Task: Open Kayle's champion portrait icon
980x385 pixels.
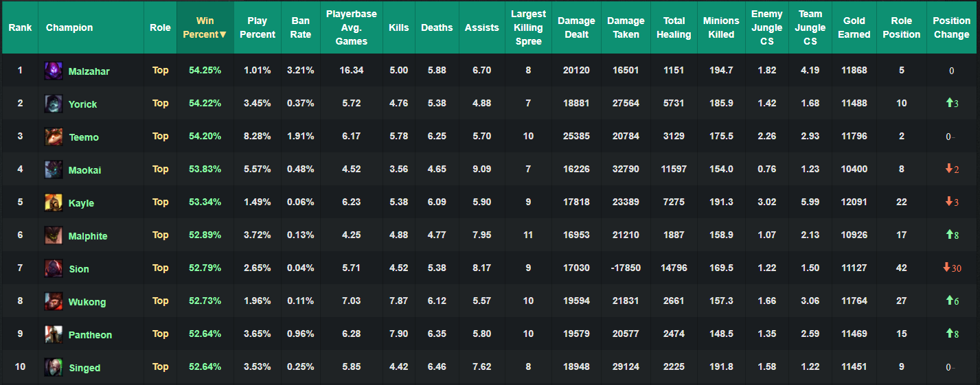Action: [x=54, y=202]
